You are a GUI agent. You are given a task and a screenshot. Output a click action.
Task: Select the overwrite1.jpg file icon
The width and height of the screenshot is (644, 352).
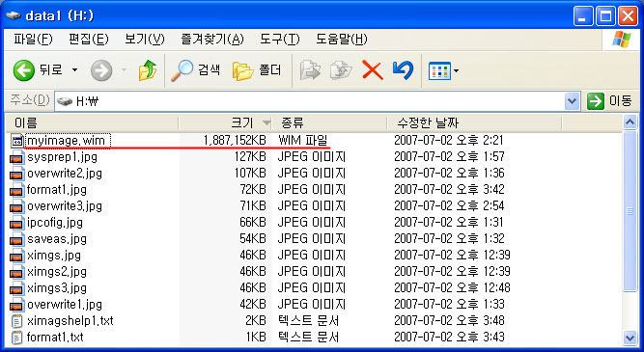pos(16,305)
